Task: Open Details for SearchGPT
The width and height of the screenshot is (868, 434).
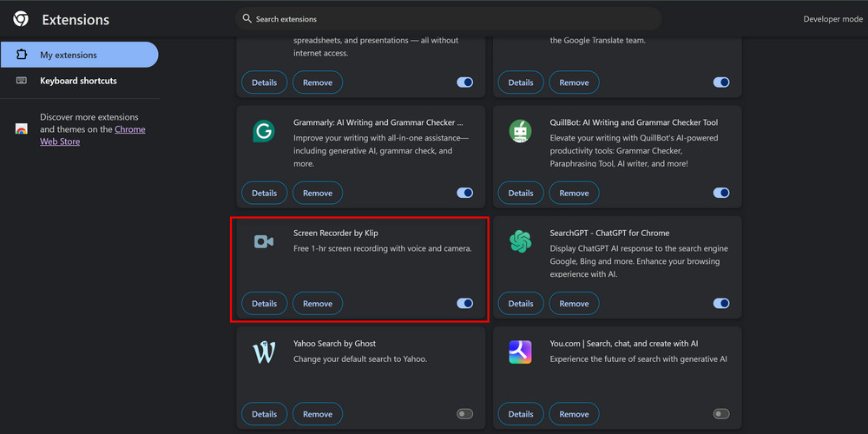Action: 521,303
